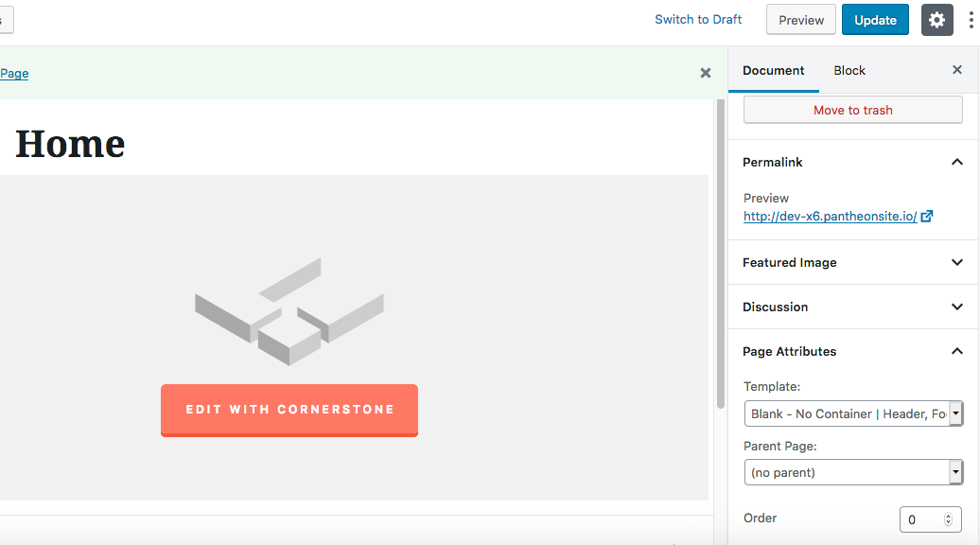Switch to the Block tab

tap(849, 71)
